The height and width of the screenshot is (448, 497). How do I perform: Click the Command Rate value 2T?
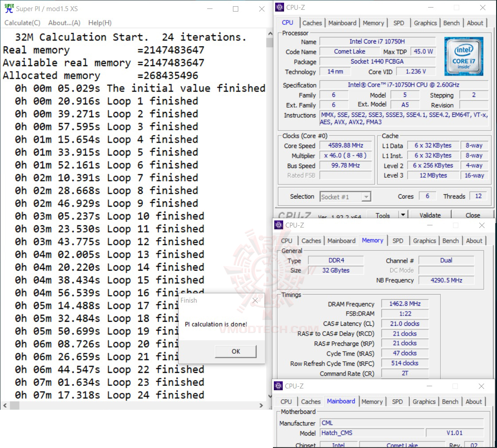(x=405, y=373)
